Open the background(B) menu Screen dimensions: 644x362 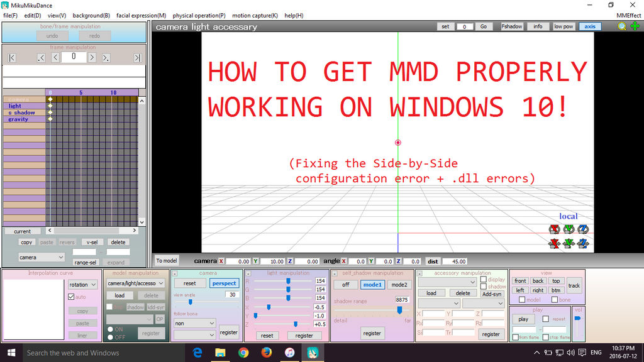click(91, 16)
